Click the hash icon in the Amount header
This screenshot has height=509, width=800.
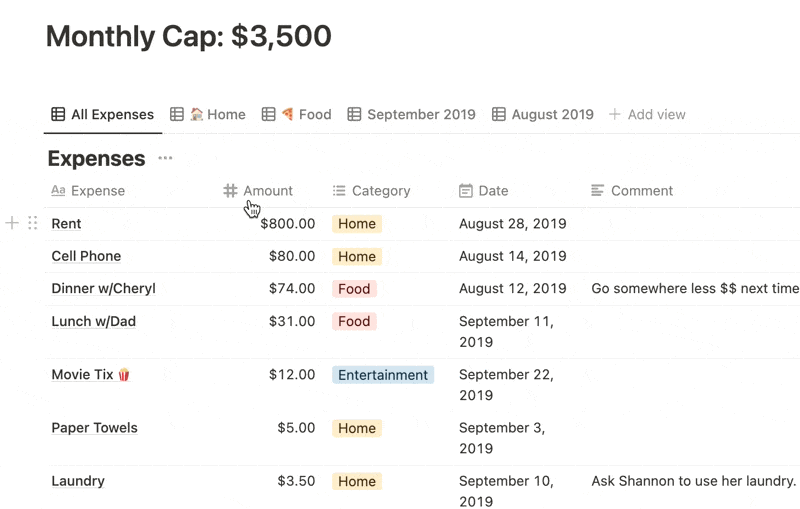[230, 190]
